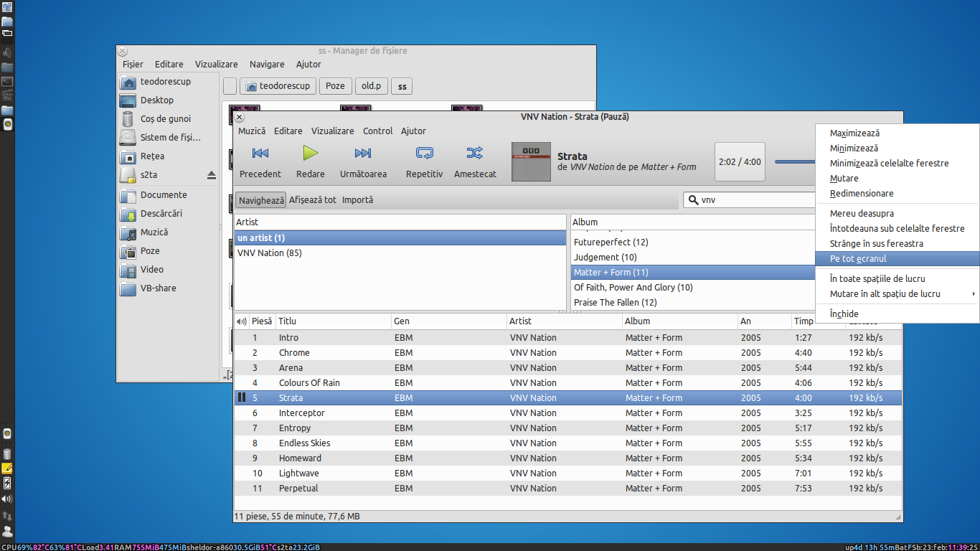Toggle Mereu deasupra option
Image resolution: width=980 pixels, height=551 pixels.
897,214
